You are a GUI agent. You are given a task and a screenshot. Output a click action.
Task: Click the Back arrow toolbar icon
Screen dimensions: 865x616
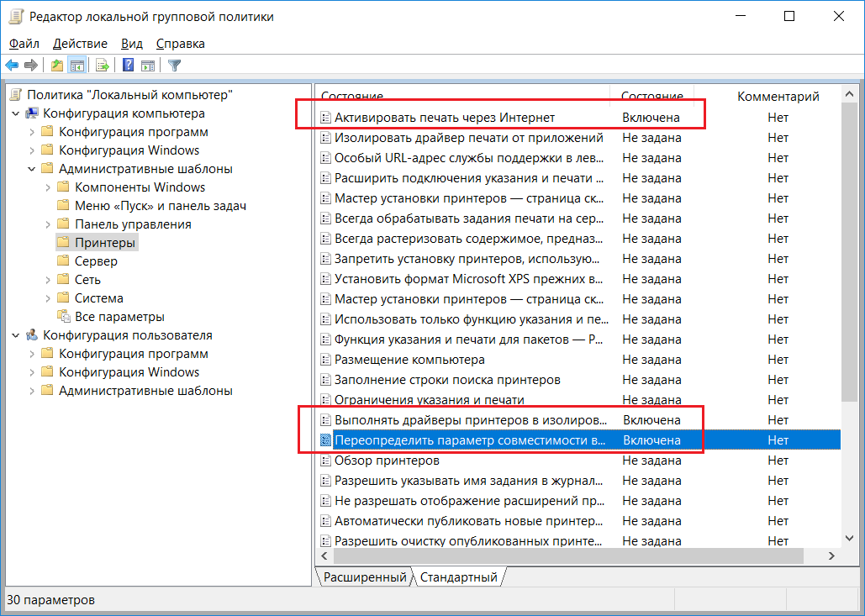tap(13, 66)
